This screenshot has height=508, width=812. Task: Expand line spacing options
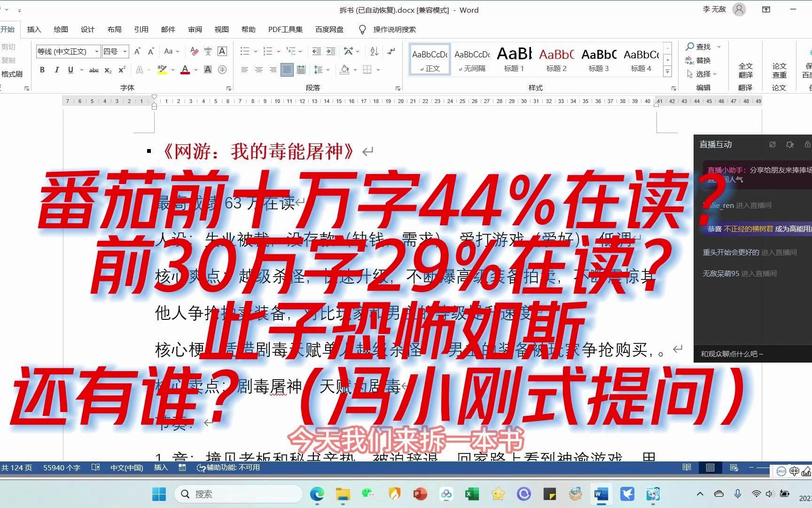click(328, 70)
